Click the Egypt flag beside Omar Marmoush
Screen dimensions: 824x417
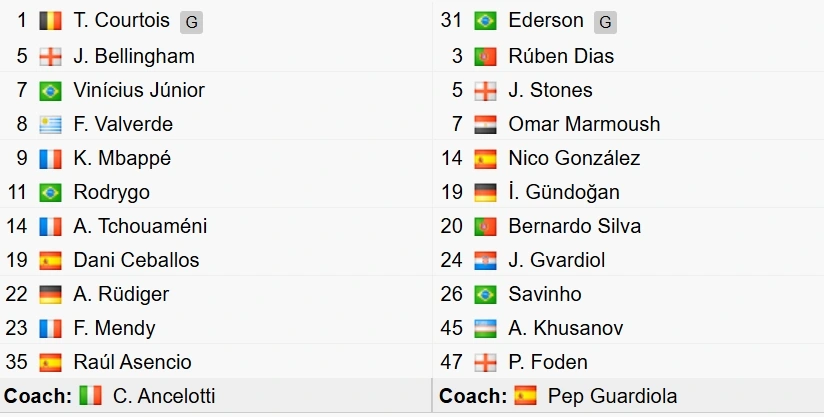485,124
